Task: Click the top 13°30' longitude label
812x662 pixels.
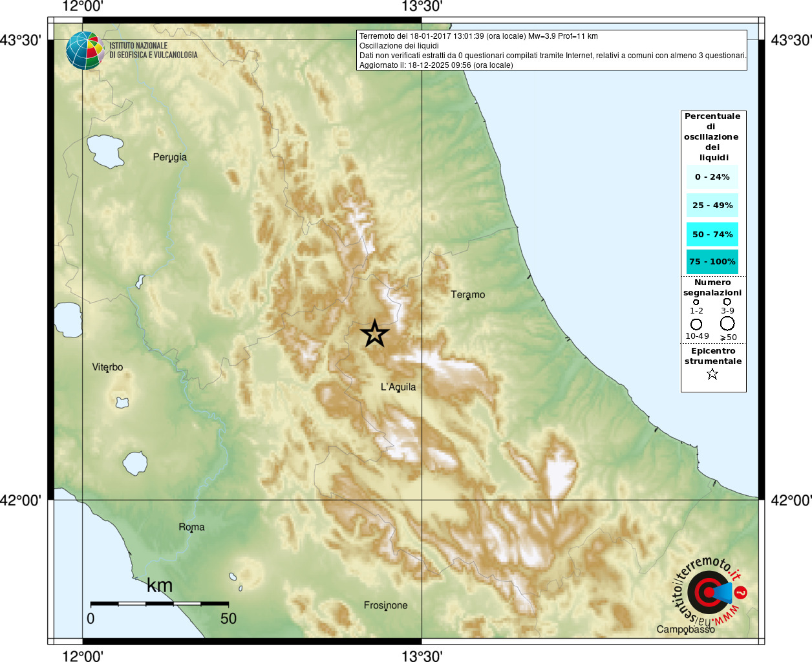Action: pyautogui.click(x=422, y=7)
